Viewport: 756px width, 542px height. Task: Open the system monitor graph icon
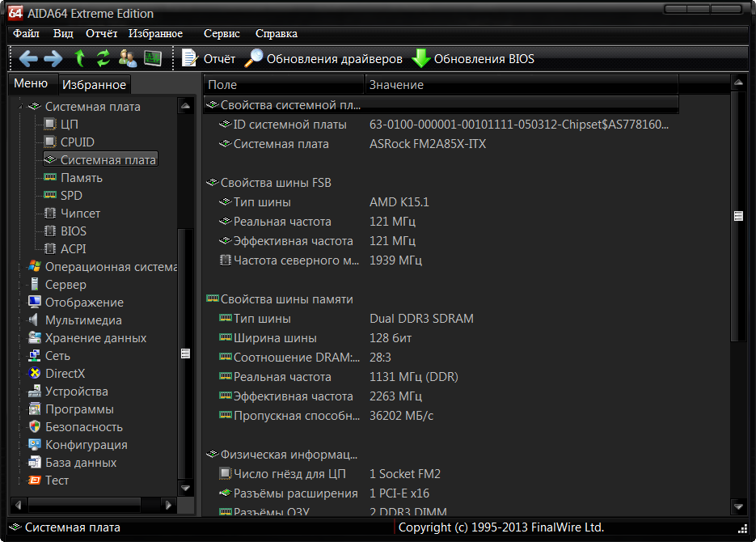153,58
